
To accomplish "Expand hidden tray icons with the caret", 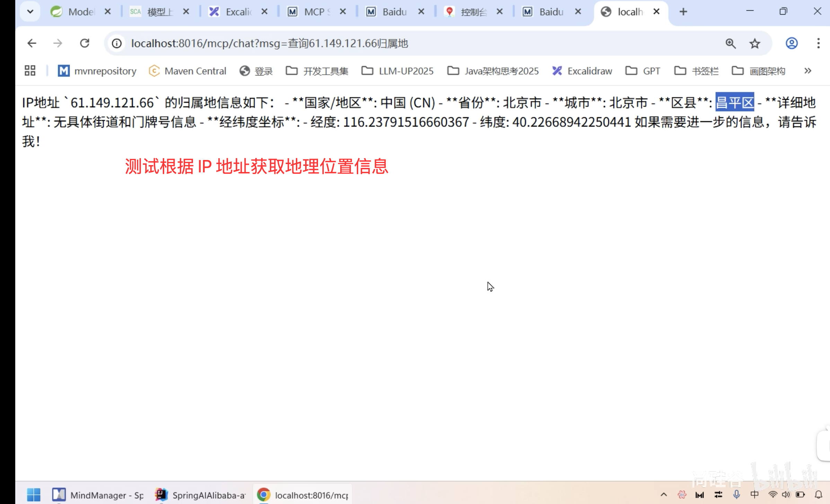I will tap(663, 494).
